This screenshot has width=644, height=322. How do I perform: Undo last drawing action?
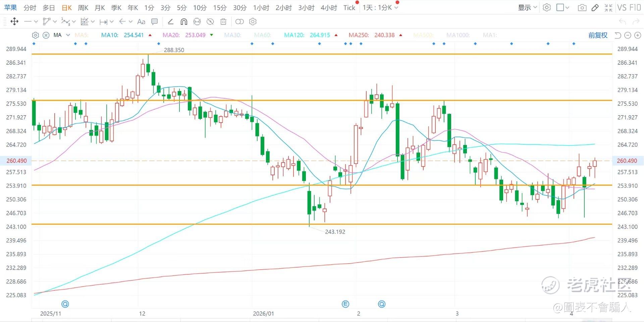pos(623,22)
